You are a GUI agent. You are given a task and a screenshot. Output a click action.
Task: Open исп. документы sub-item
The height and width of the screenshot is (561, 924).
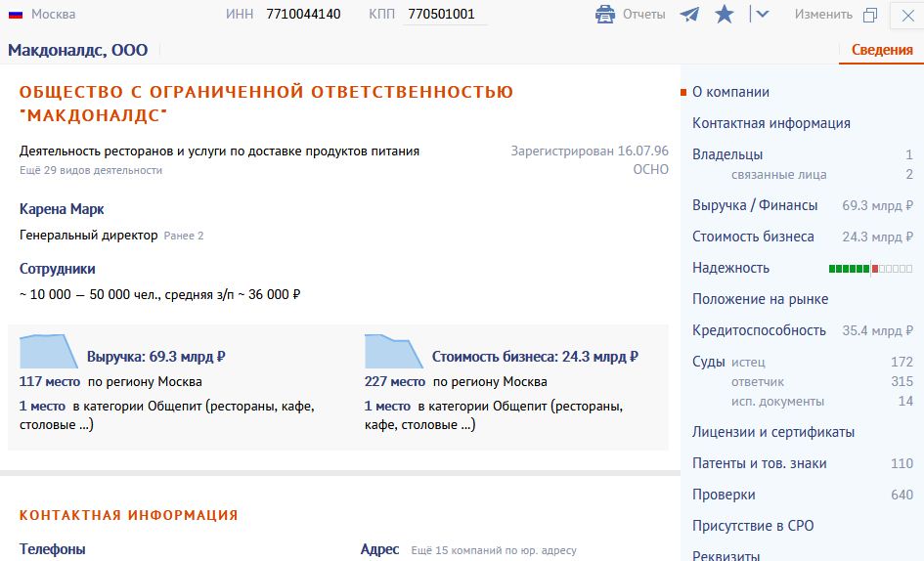click(778, 402)
